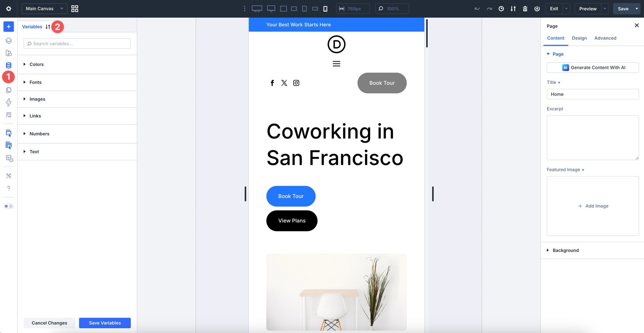Open the tools wrench icon in sidebar

click(x=9, y=176)
